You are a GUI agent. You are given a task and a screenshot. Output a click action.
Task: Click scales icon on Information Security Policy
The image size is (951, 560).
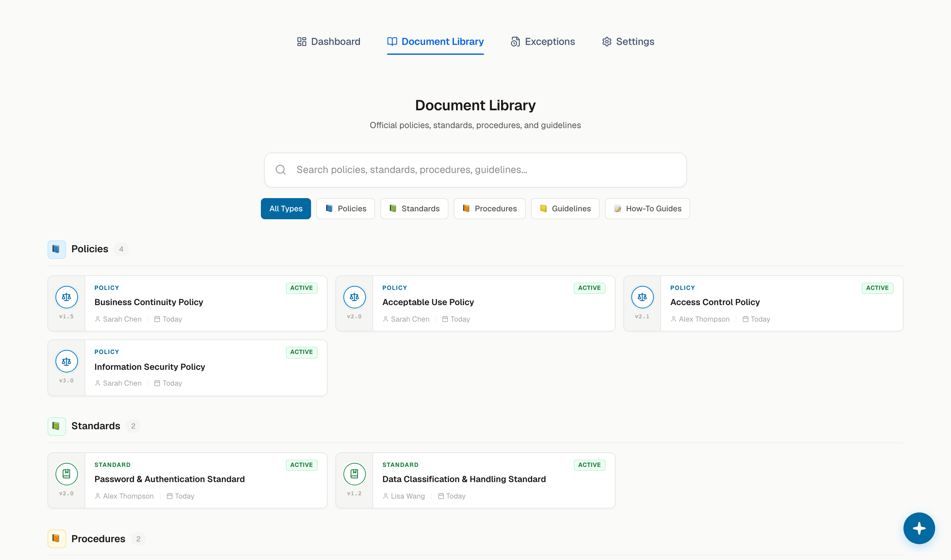tap(66, 362)
